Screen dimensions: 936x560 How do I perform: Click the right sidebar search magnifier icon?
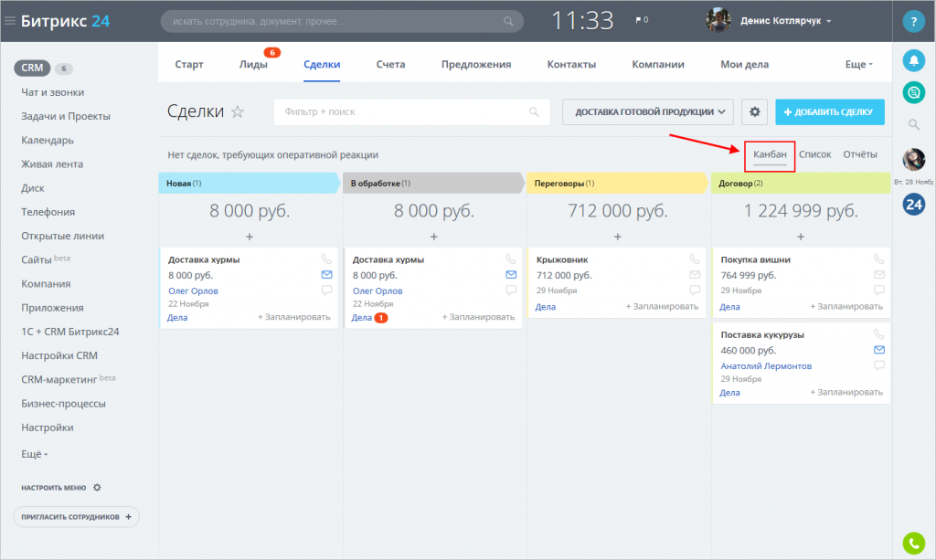pos(913,124)
